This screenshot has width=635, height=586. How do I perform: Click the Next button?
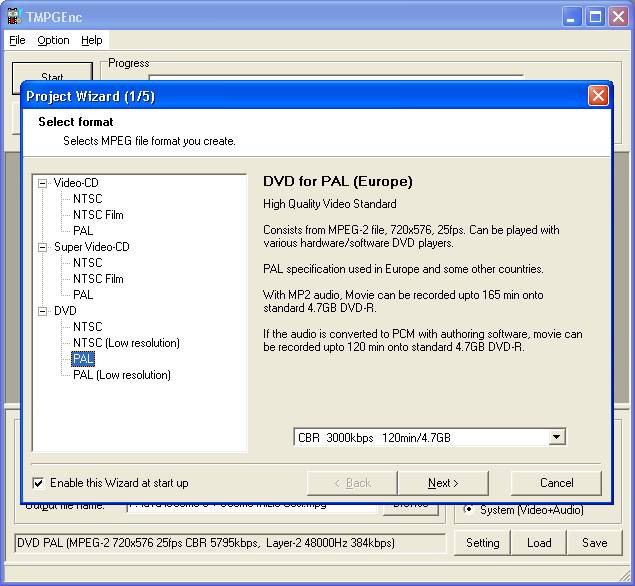pos(443,483)
